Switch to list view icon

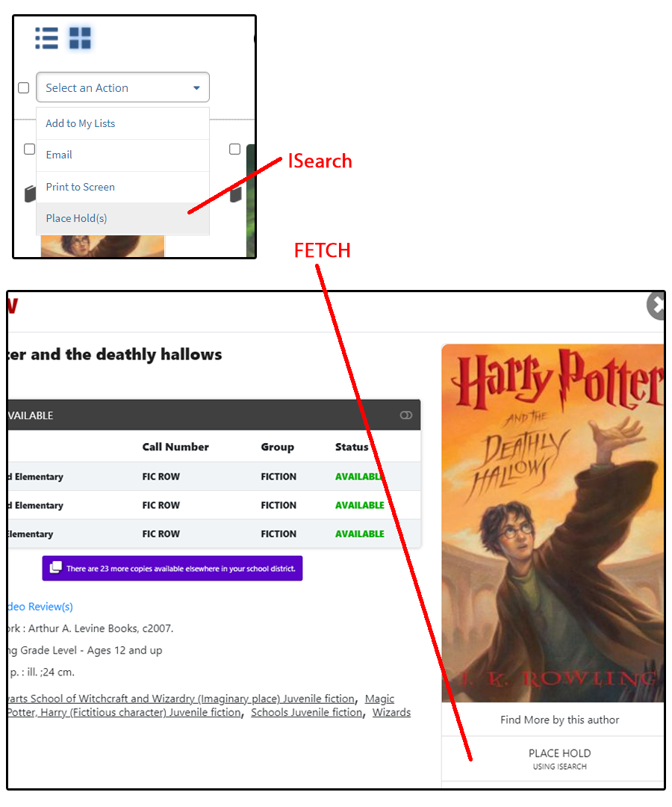coord(46,38)
